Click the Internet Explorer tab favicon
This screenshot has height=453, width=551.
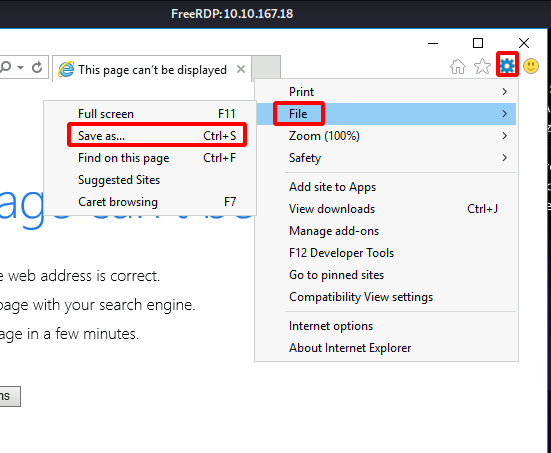(66, 69)
